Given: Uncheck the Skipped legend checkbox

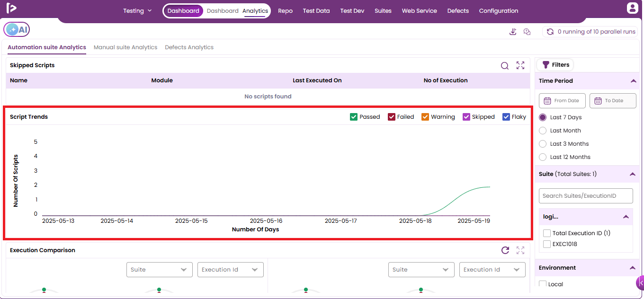Looking at the screenshot, I should (466, 117).
